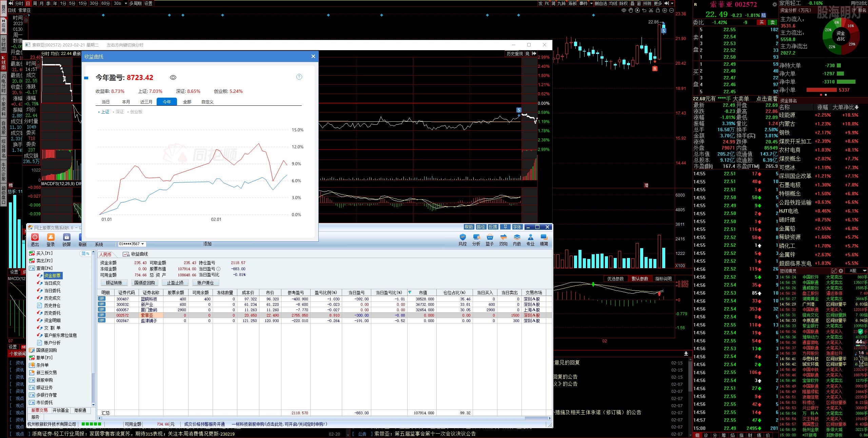Select the 近三月 tab in 收益曲线
The image size is (868, 438).
click(146, 102)
